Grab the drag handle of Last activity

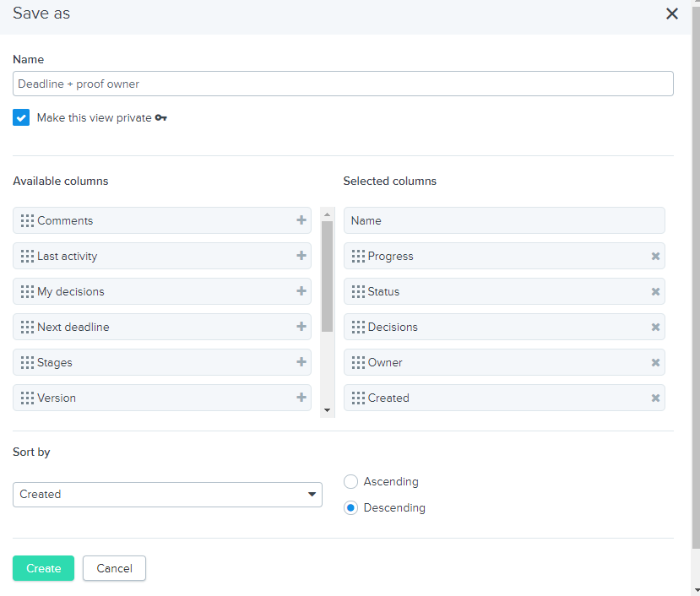pyautogui.click(x=27, y=256)
